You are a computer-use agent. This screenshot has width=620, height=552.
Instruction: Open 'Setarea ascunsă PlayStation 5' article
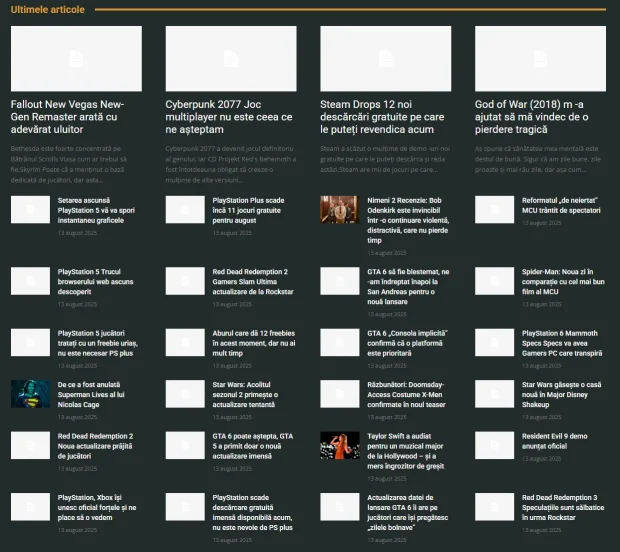[x=96, y=210]
